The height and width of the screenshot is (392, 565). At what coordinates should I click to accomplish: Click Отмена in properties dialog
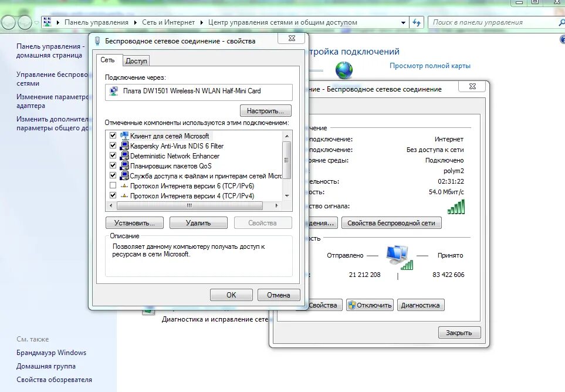pos(279,295)
